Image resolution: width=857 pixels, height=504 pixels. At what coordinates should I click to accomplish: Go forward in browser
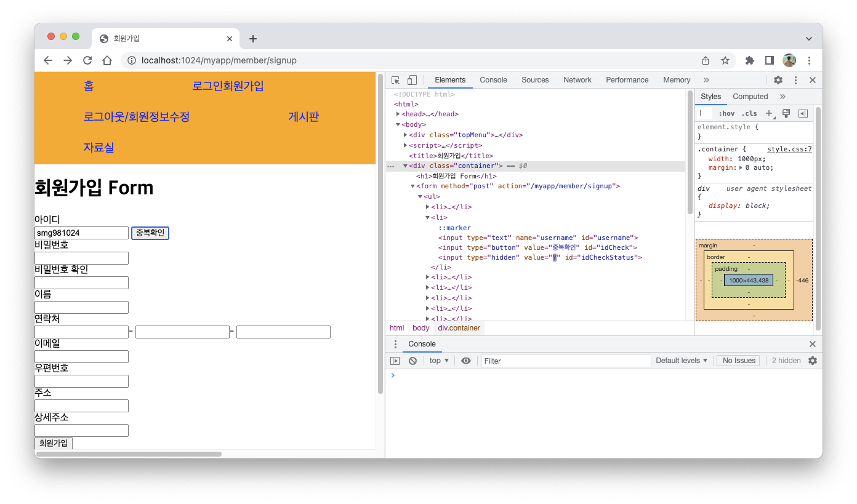[x=68, y=60]
